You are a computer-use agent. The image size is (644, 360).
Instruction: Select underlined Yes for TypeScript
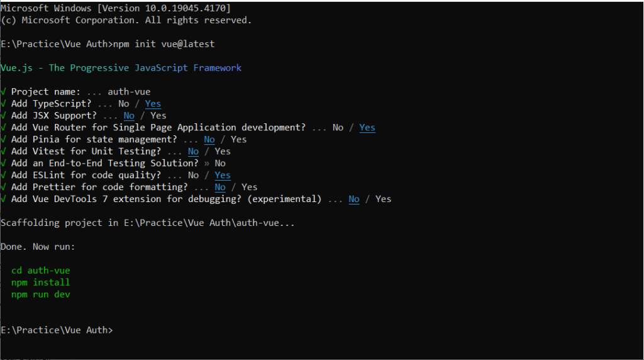click(x=153, y=104)
